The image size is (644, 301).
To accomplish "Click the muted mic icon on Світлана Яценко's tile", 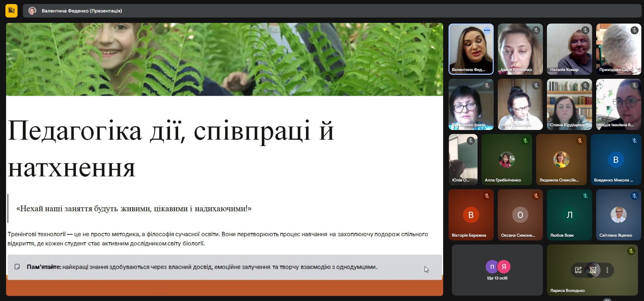I will pyautogui.click(x=634, y=196).
